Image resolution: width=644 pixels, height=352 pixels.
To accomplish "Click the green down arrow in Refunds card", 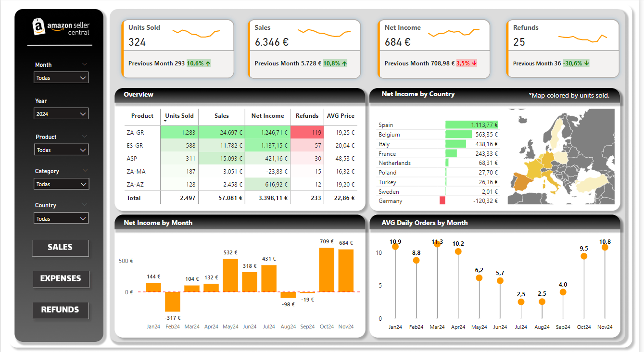I will pyautogui.click(x=587, y=63).
